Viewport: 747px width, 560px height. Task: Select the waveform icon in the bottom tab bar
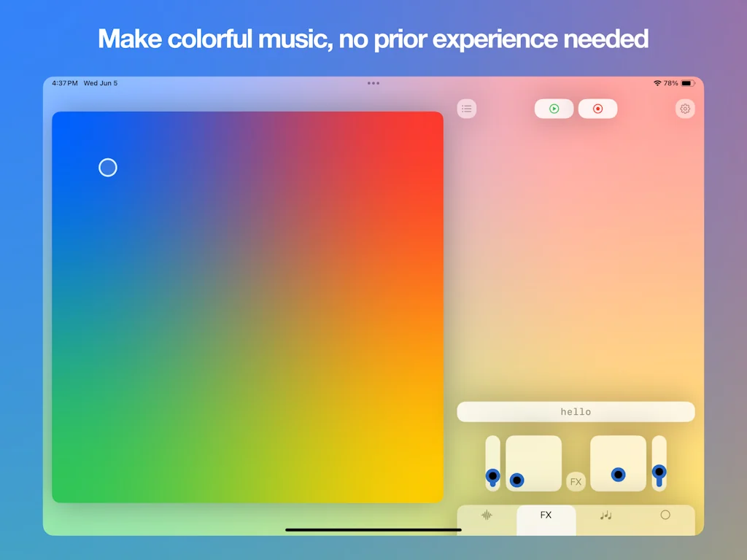(x=487, y=515)
